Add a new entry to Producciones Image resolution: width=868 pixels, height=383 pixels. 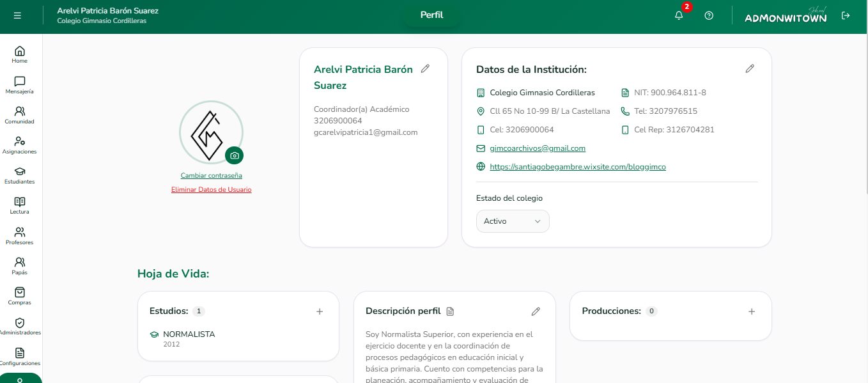click(752, 311)
